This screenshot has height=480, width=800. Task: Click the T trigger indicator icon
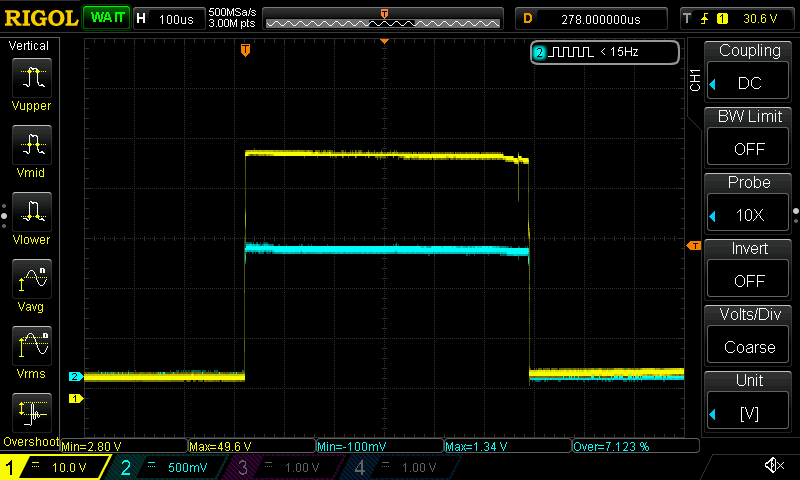687,19
